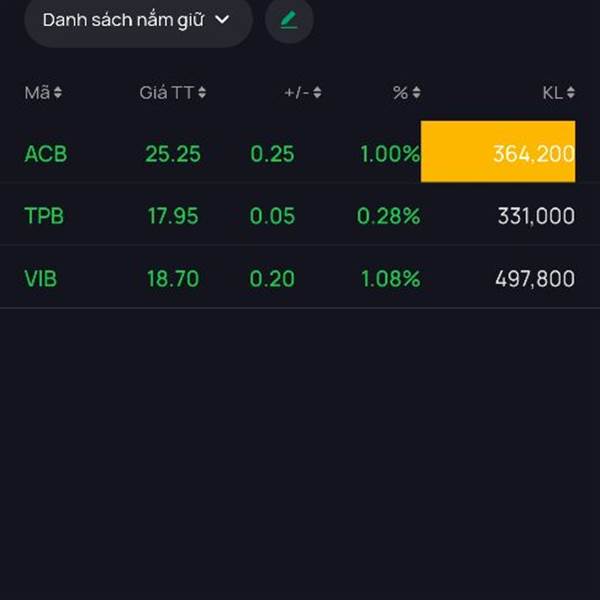Select ACB price 25.25
This screenshot has height=600, width=600.
tap(172, 154)
